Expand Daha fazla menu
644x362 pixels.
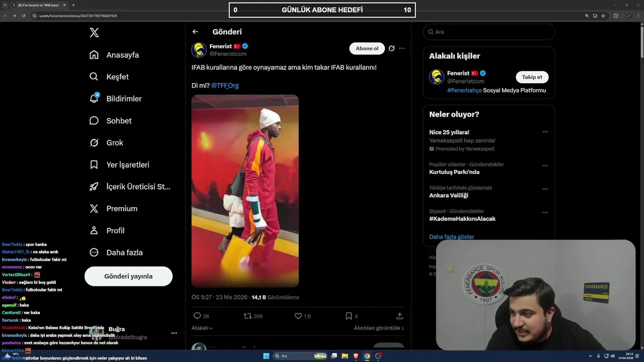pyautogui.click(x=116, y=252)
